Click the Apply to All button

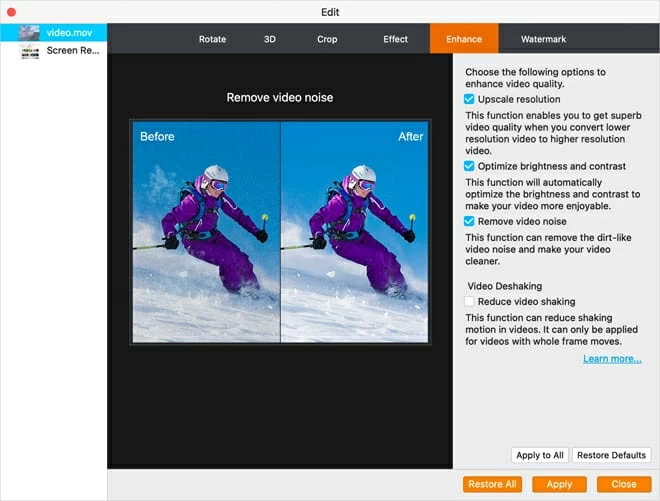pyautogui.click(x=540, y=455)
